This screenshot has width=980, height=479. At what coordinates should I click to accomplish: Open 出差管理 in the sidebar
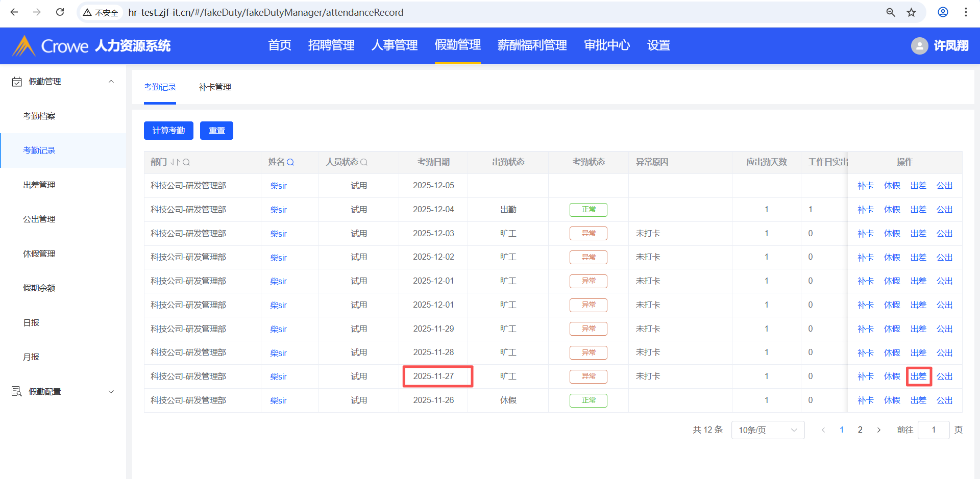click(39, 185)
